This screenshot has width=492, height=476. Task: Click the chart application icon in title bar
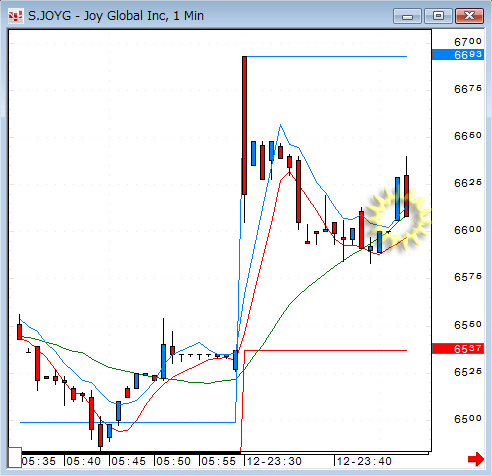tap(16, 16)
